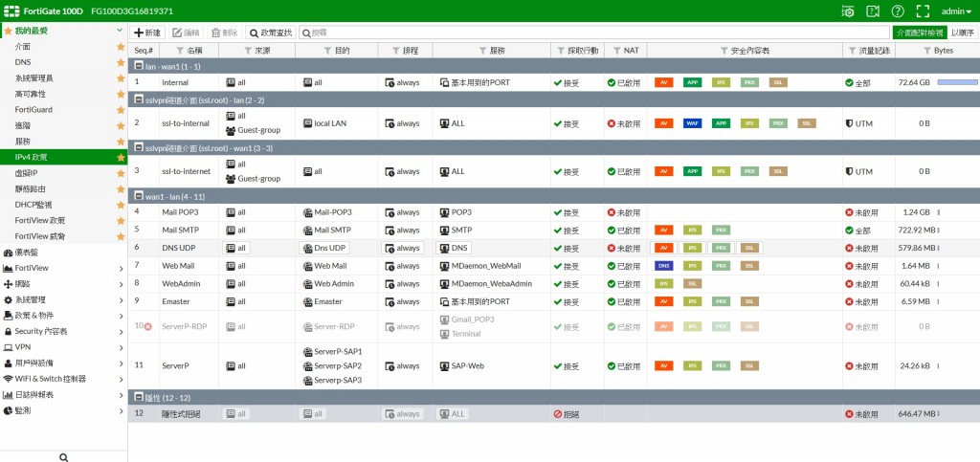Click into the 搜尋 search field
This screenshot has width=980, height=462.
pos(593,33)
